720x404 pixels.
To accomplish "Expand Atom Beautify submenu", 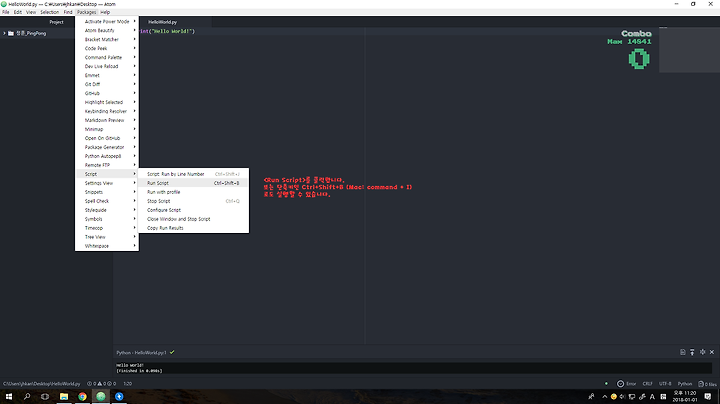I will [107, 30].
